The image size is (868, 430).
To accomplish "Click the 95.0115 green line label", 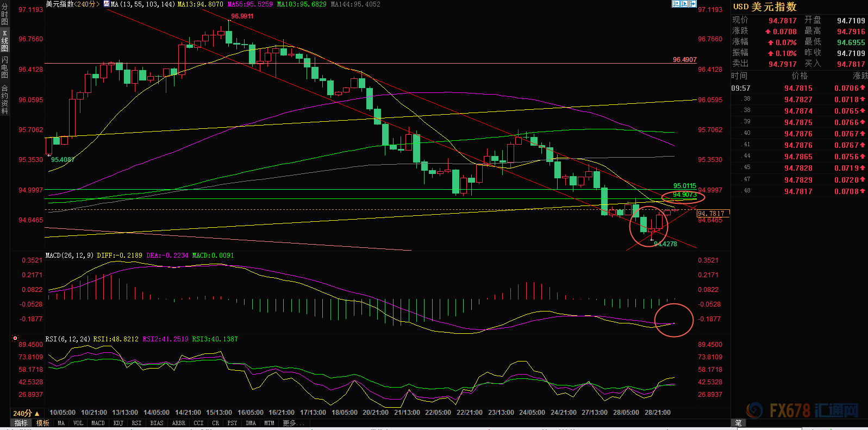I will tap(684, 186).
